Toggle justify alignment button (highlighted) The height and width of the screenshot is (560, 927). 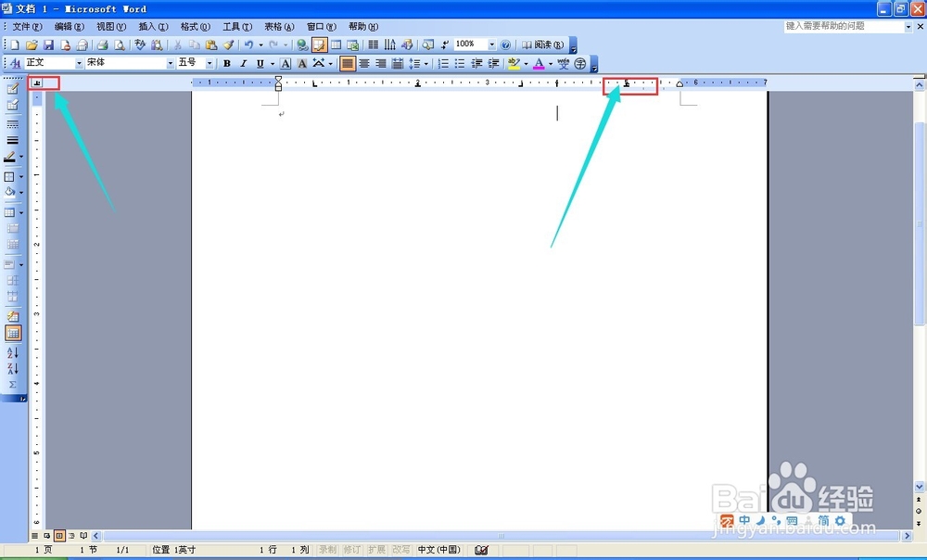[348, 63]
